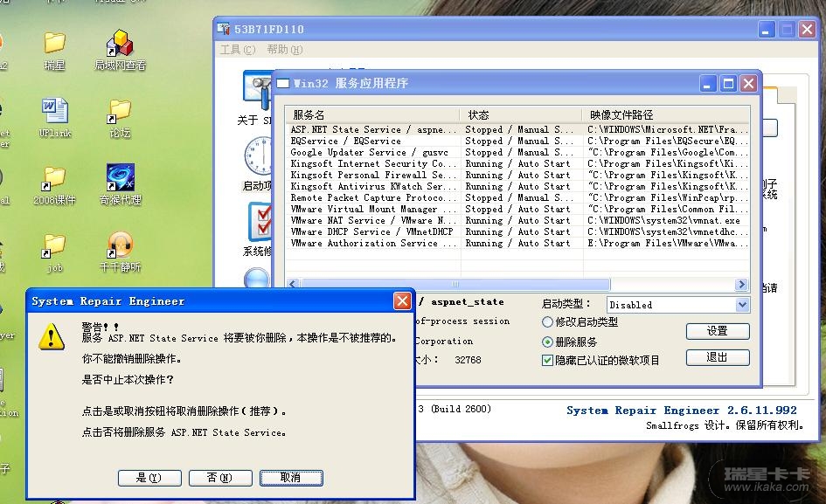Select the 删除服务 radio button
The height and width of the screenshot is (504, 826).
click(x=547, y=342)
